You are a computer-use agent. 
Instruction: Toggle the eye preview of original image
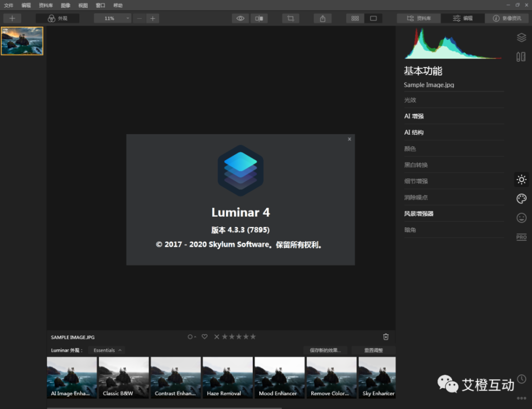240,18
